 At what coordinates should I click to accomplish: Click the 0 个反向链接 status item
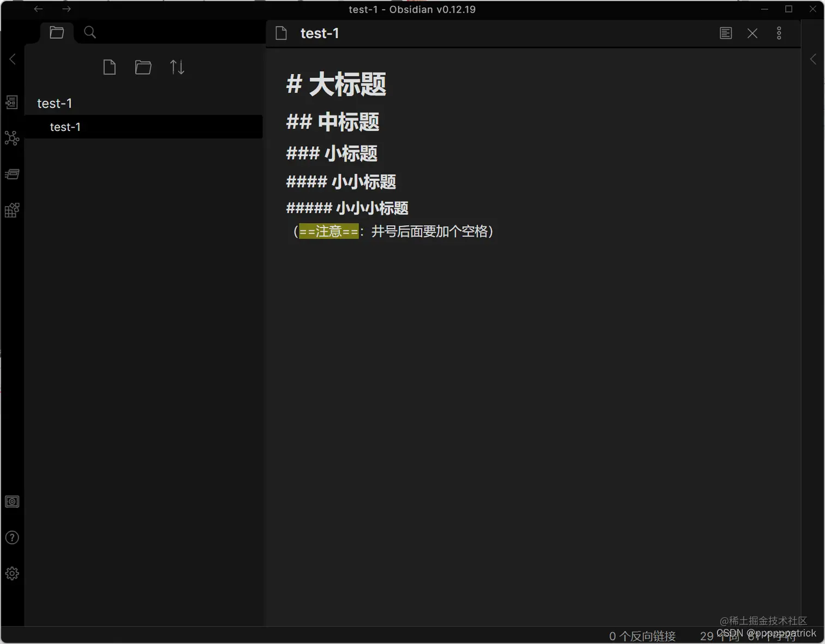[642, 636]
